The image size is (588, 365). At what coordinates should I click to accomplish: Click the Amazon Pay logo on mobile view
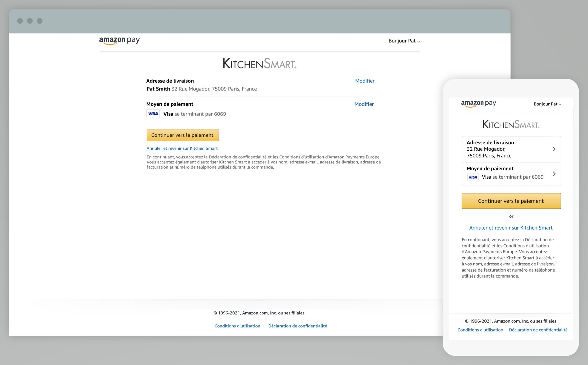tap(479, 103)
